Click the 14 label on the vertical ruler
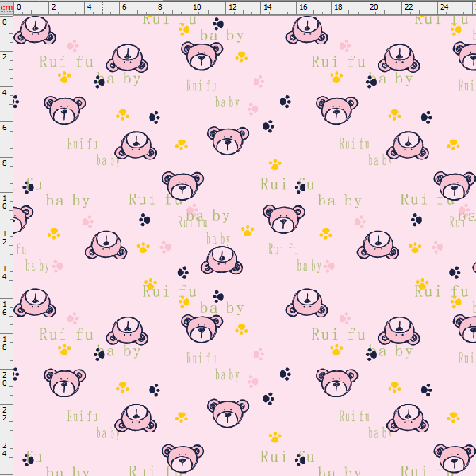The width and height of the screenshot is (476, 476). (5, 273)
